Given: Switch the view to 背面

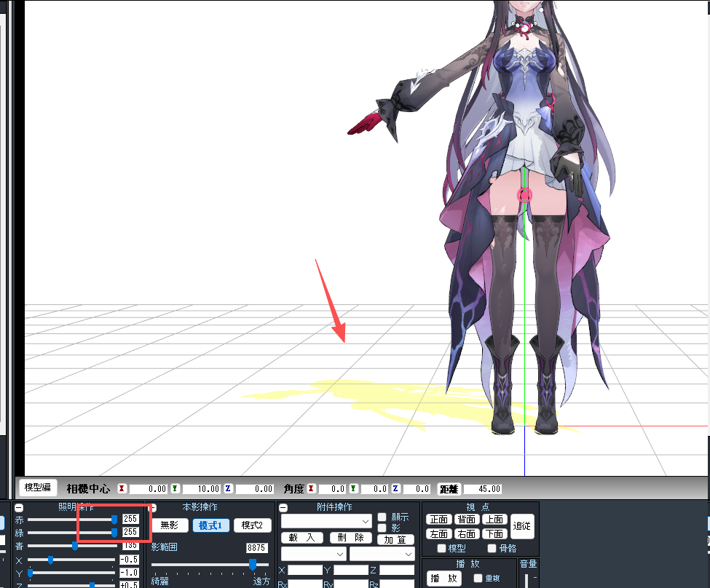Looking at the screenshot, I should [x=467, y=519].
